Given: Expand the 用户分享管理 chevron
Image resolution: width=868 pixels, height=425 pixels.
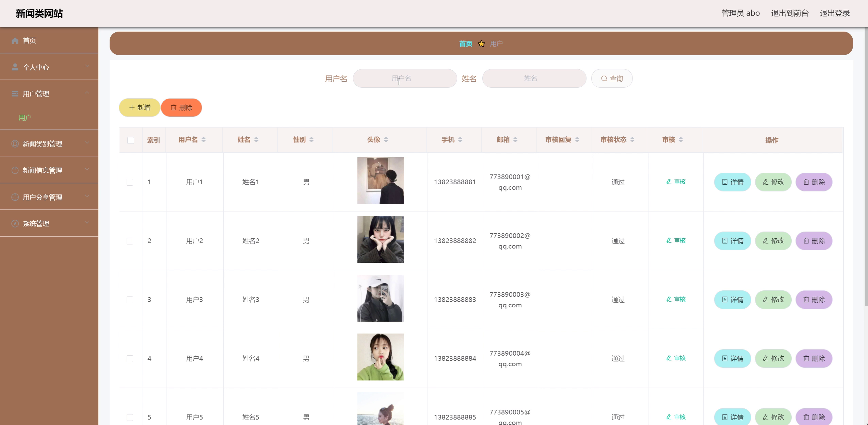Looking at the screenshot, I should pyautogui.click(x=87, y=196).
